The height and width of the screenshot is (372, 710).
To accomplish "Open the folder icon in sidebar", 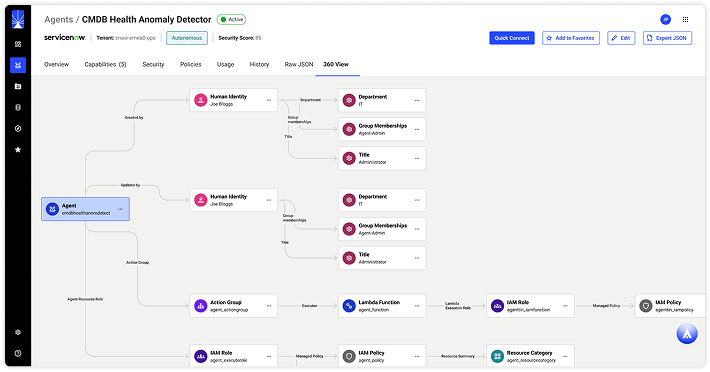I will (x=18, y=86).
